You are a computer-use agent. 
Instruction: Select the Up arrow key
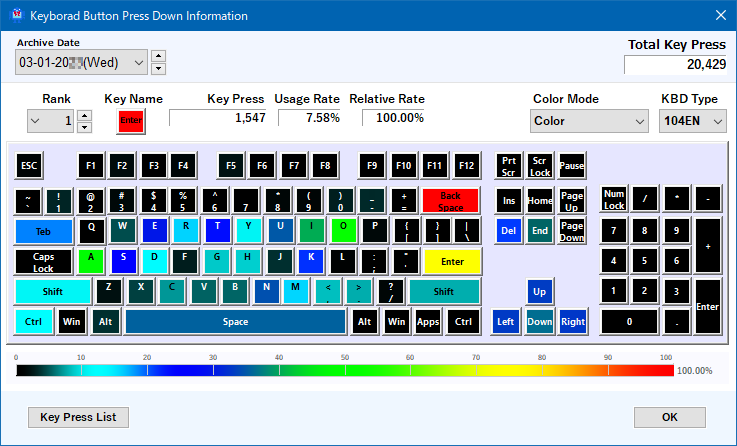point(540,292)
